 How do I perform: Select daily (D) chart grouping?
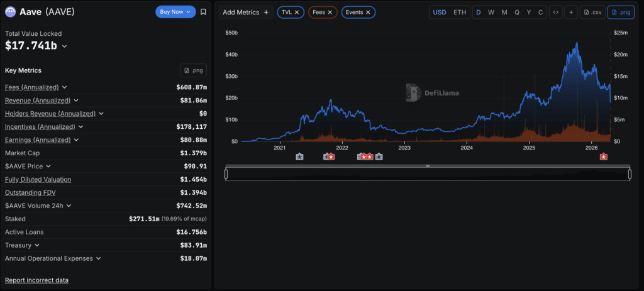click(x=479, y=13)
